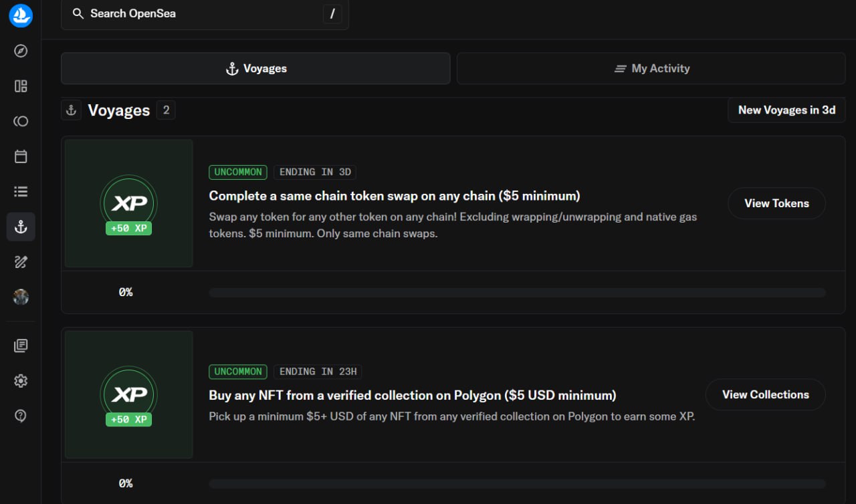
Task: Click the token swap voyage progress bar
Action: point(517,292)
